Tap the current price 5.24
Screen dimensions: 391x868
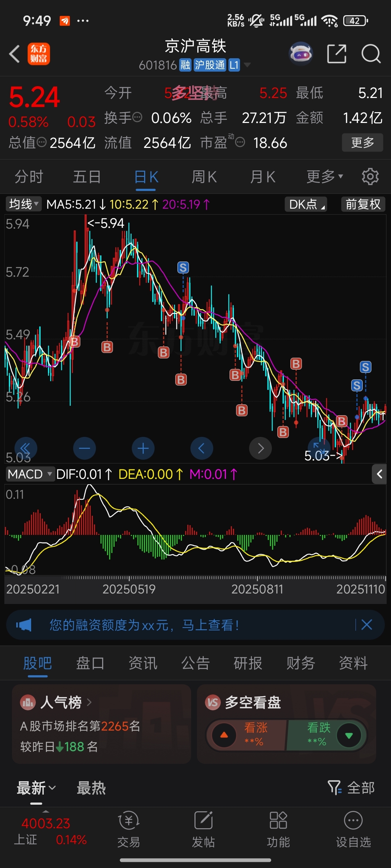point(34,97)
